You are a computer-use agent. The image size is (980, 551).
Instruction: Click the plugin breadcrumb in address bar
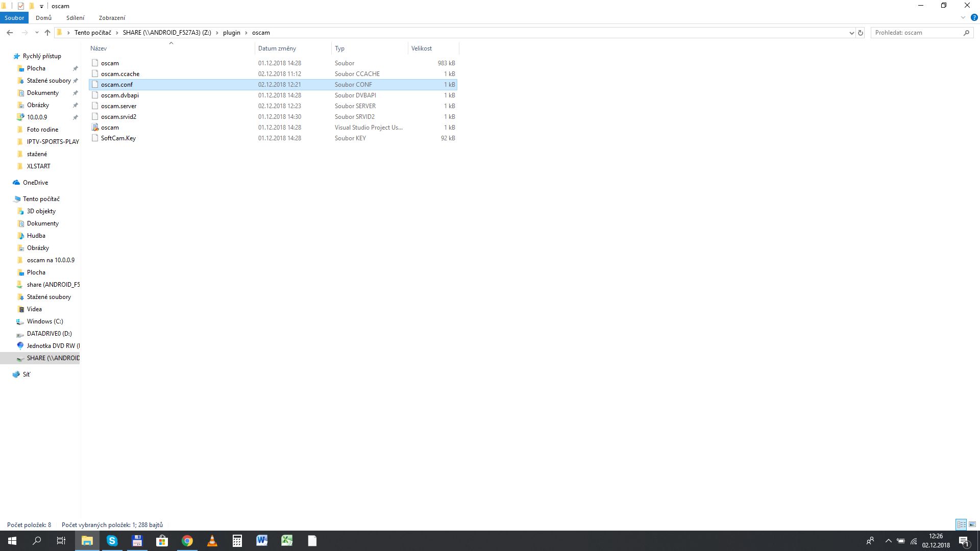(231, 33)
